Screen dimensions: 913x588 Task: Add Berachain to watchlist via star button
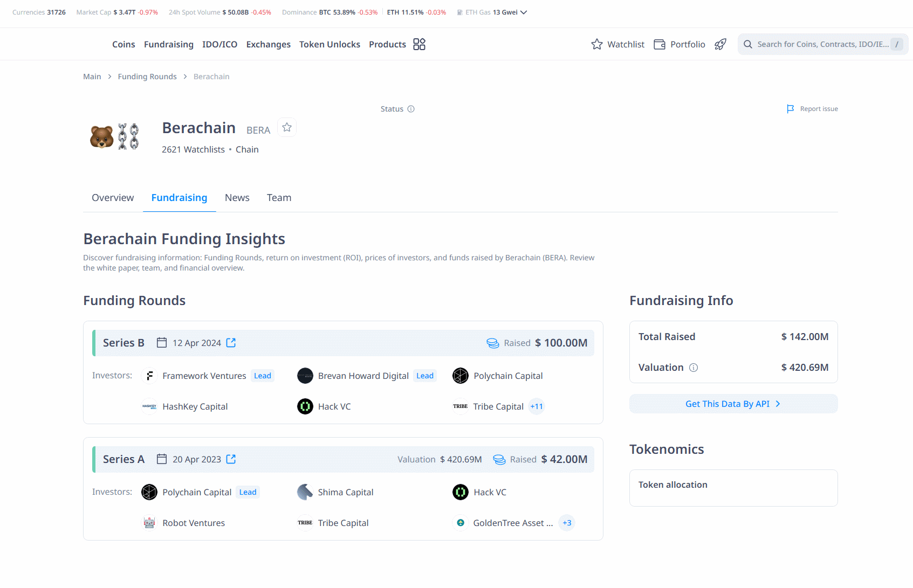click(x=287, y=127)
